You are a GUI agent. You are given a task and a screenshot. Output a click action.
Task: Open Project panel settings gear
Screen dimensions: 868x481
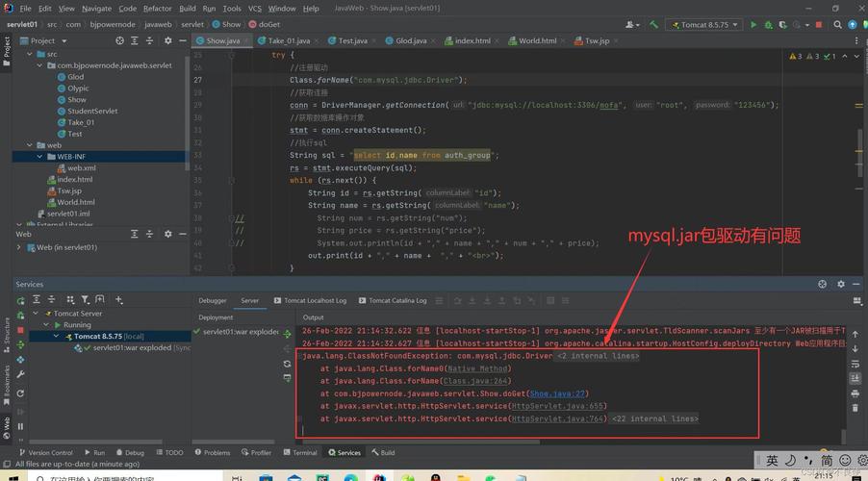pos(167,41)
